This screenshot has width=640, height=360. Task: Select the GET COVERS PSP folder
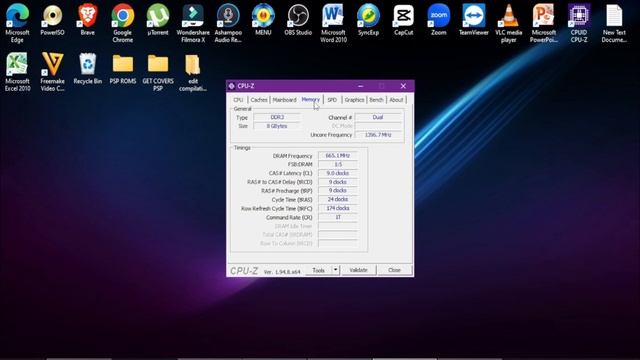pyautogui.click(x=158, y=71)
